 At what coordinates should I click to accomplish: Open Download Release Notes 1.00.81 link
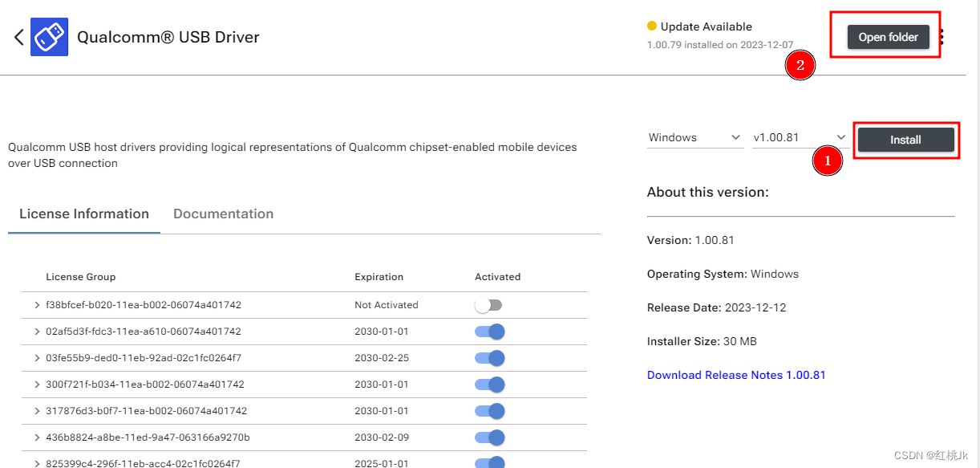tap(736, 375)
